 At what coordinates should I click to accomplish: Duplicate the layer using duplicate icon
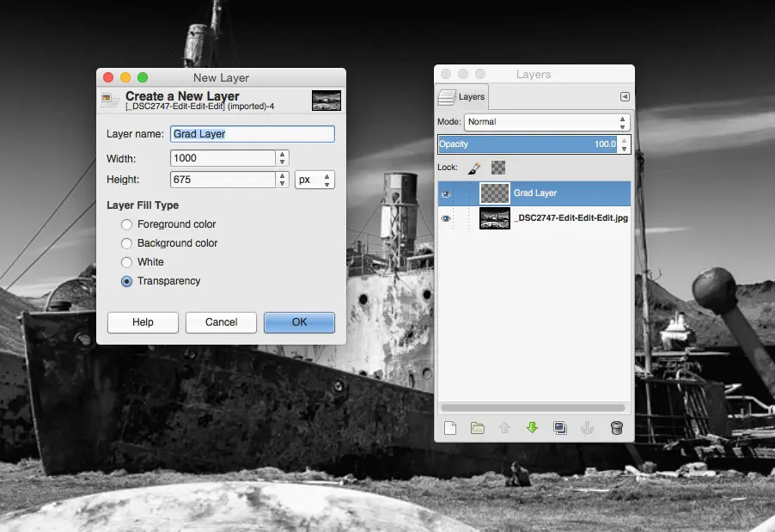(x=560, y=428)
